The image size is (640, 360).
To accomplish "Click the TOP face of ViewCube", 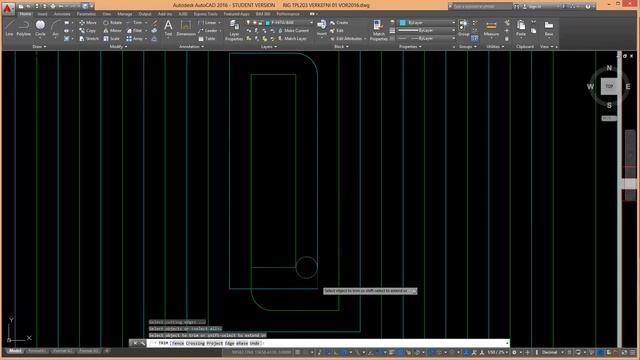I will pyautogui.click(x=609, y=86).
